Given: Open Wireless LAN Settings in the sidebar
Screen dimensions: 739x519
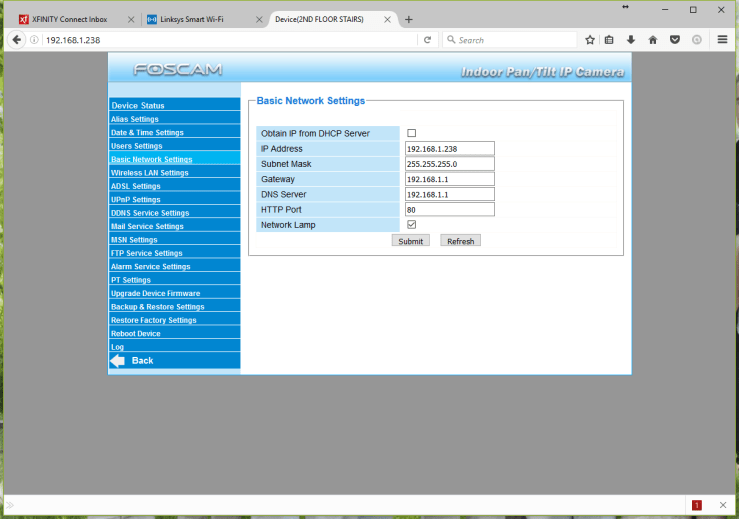Looking at the screenshot, I should click(x=150, y=173).
